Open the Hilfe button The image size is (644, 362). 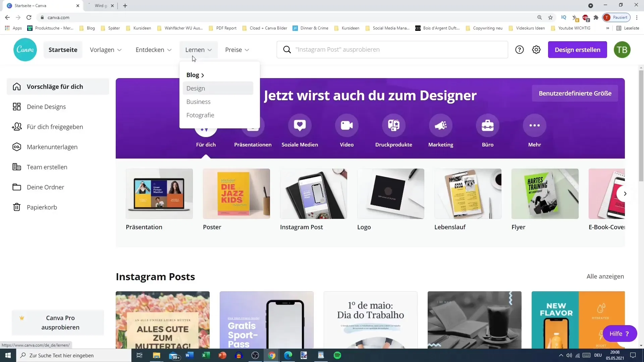[620, 334]
